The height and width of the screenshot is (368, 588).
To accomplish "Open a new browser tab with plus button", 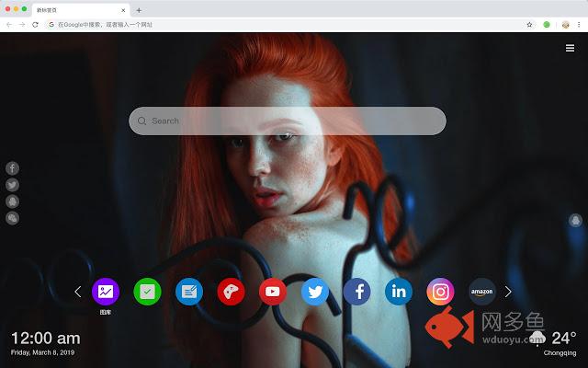I will click(139, 9).
